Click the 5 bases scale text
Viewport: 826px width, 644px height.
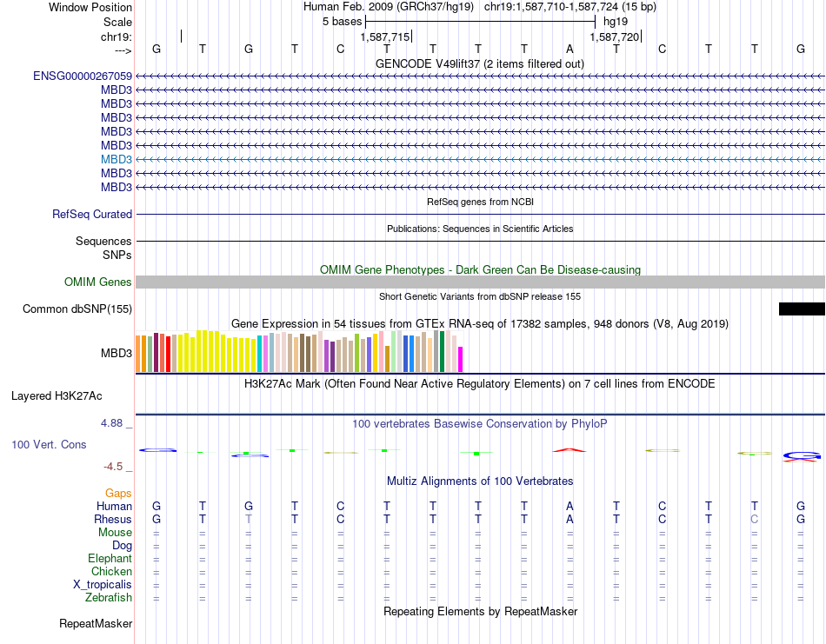[x=343, y=22]
